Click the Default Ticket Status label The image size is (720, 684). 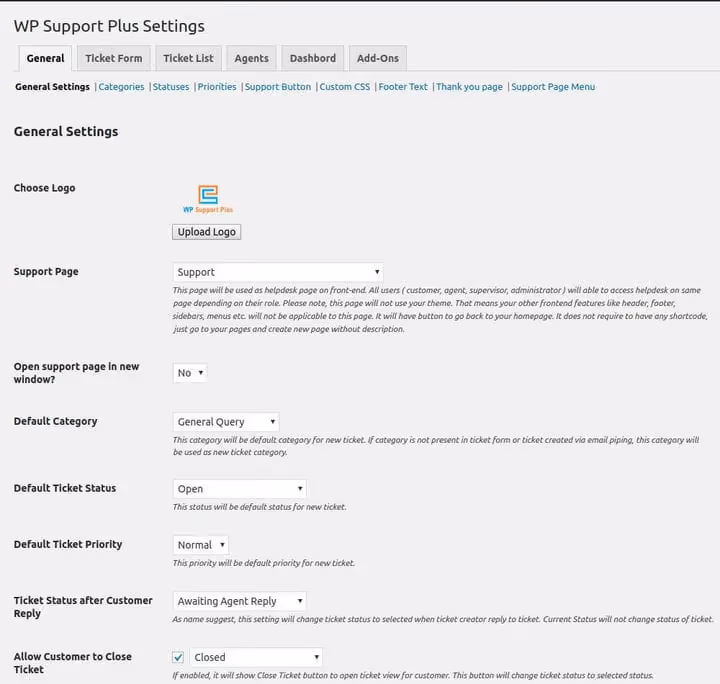pos(65,488)
